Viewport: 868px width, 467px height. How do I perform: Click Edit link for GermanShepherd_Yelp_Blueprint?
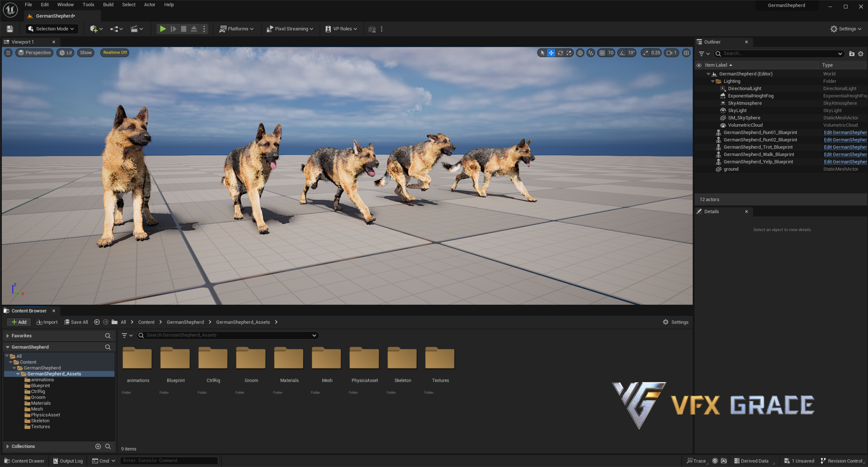click(845, 162)
